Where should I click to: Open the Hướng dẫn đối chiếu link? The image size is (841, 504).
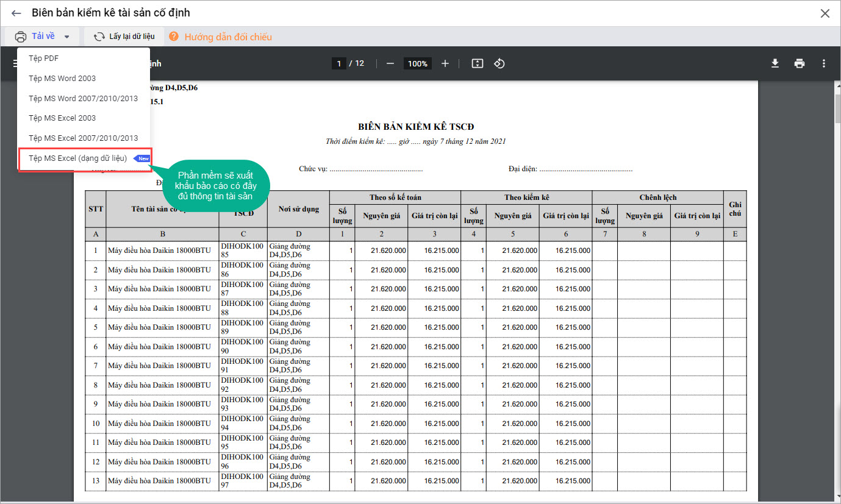228,37
